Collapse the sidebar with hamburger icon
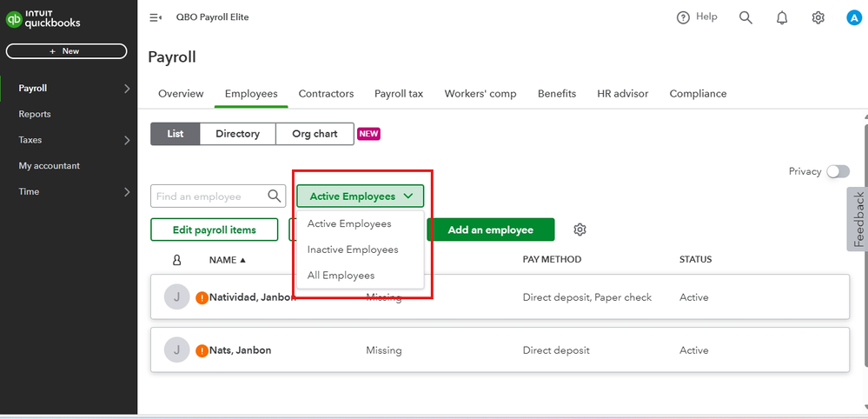 coord(156,17)
